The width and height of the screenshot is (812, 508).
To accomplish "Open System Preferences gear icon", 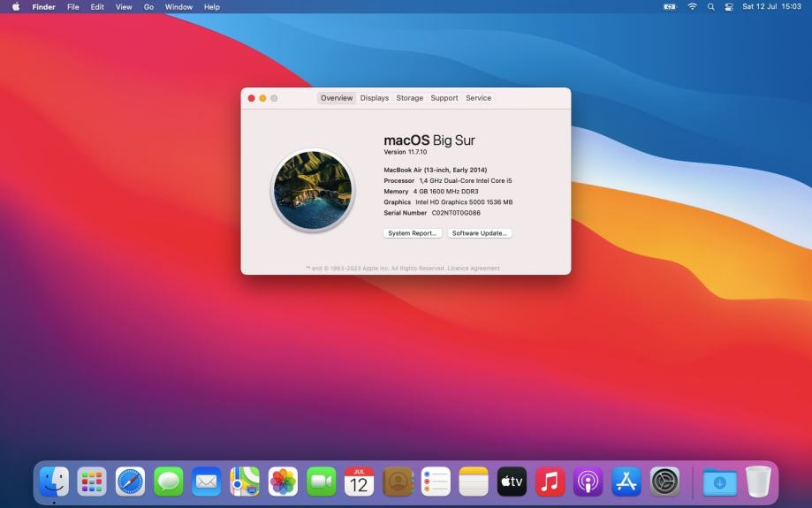I will pos(664,481).
